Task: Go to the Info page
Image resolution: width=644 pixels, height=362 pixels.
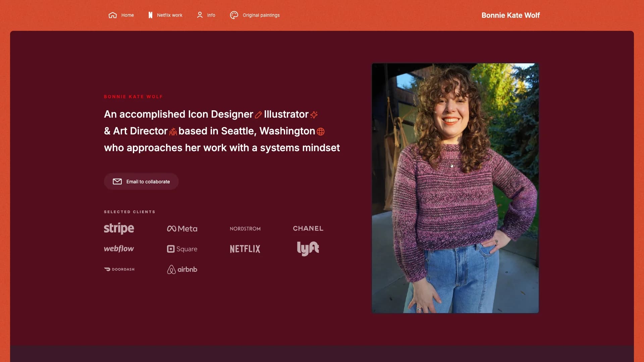Action: (206, 15)
